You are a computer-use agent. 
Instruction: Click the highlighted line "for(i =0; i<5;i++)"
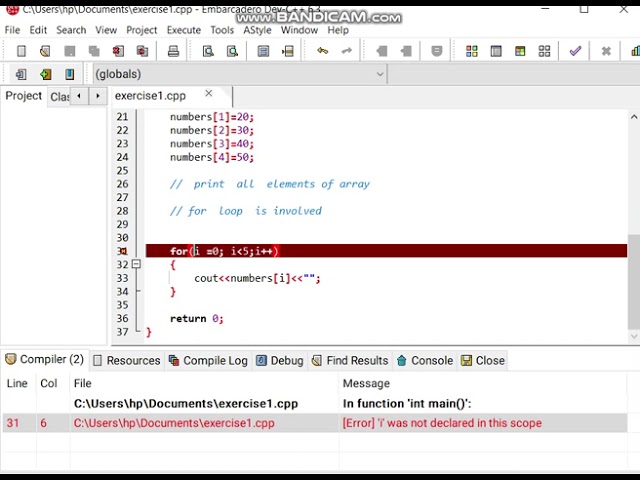point(386,251)
